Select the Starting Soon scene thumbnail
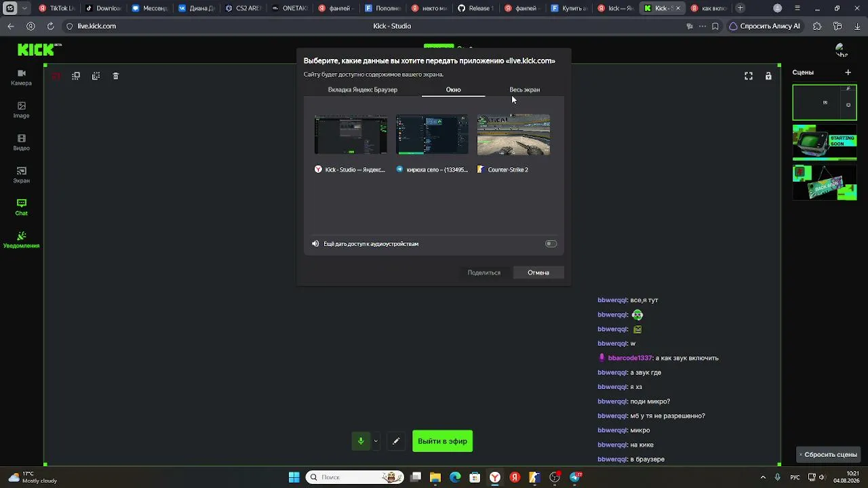Viewport: 868px width, 488px height. tap(825, 142)
